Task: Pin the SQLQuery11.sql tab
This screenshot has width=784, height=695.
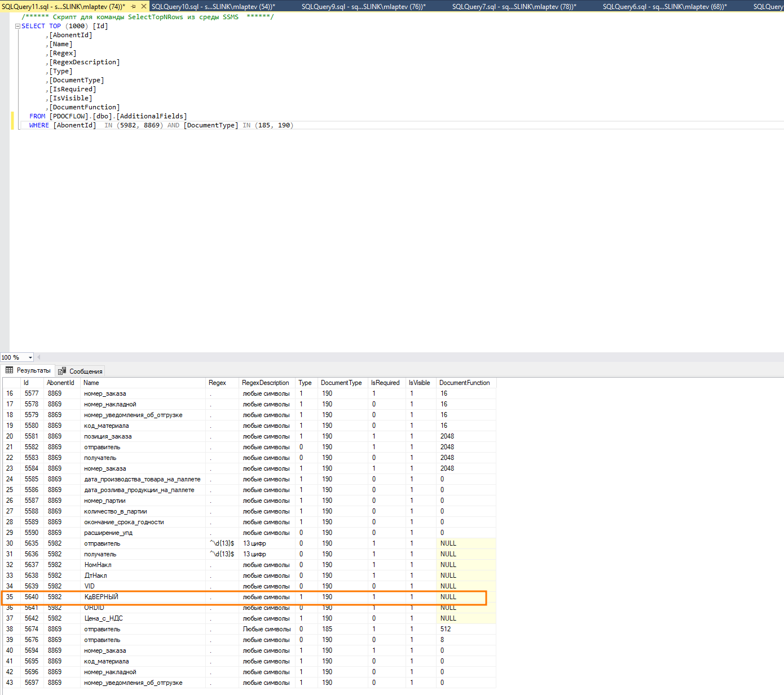Action: coord(134,6)
